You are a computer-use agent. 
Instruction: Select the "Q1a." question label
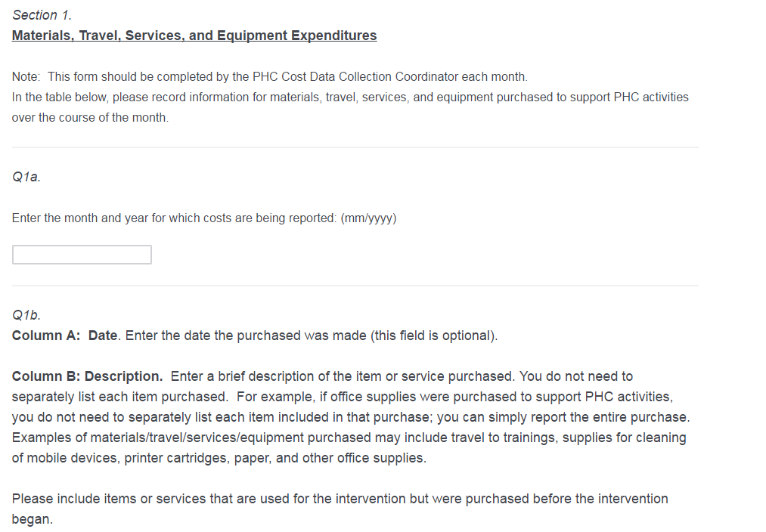26,178
